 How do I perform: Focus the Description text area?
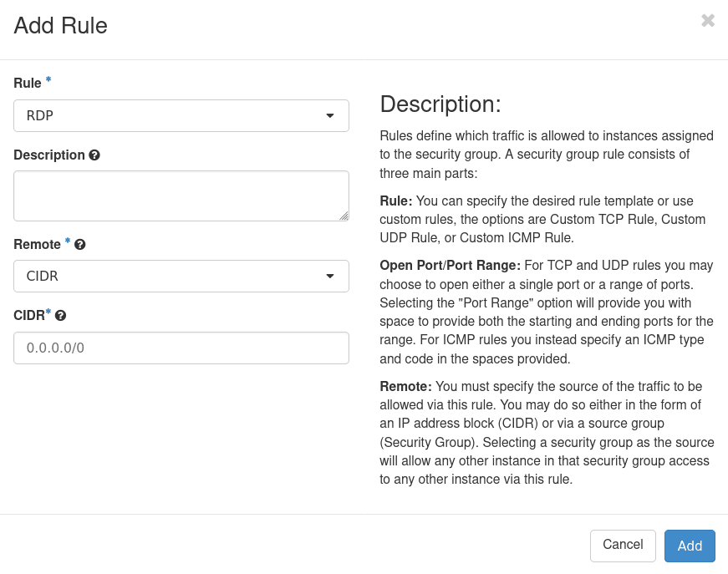click(x=181, y=196)
